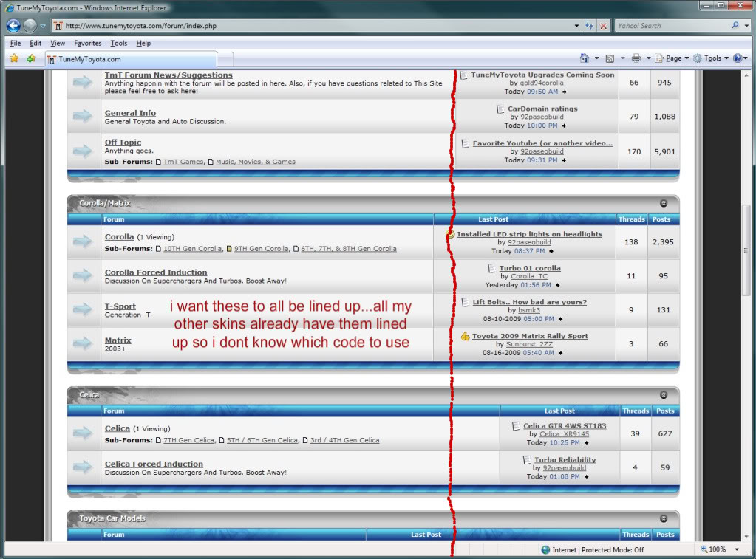
Task: Open Music, Movies, & Games sub-forum
Action: click(x=256, y=162)
